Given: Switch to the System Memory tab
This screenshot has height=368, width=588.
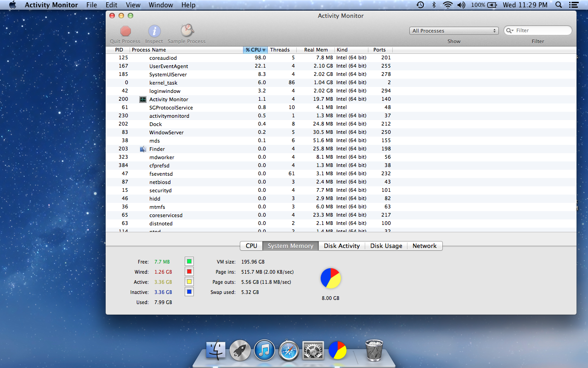Looking at the screenshot, I should tap(290, 246).
